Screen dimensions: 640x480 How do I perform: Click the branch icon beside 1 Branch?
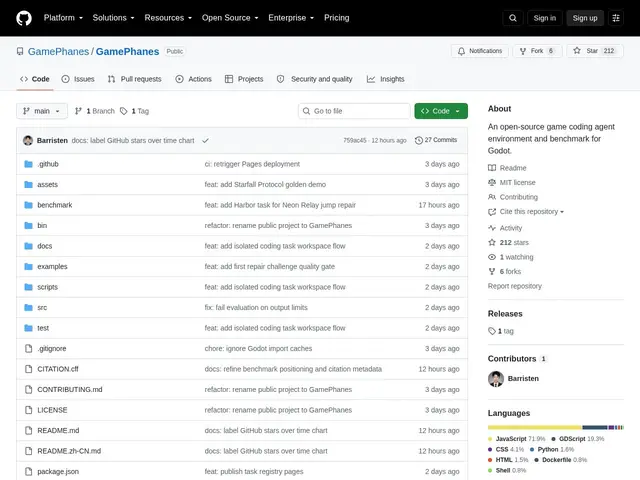pyautogui.click(x=78, y=111)
